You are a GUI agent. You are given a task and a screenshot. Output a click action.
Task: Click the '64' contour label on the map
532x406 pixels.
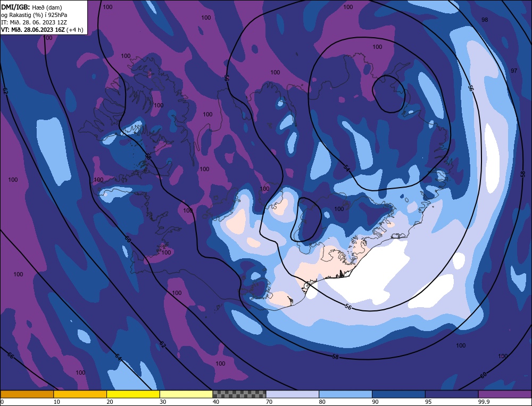click(x=118, y=356)
